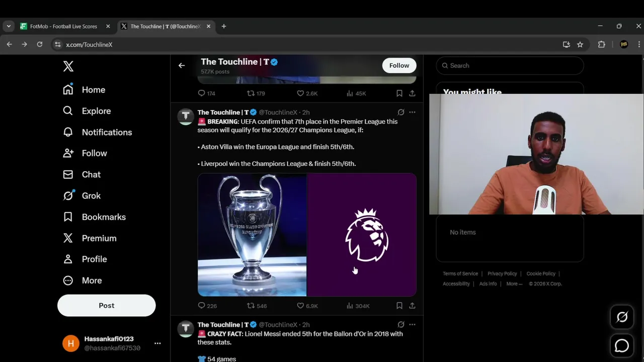Open the Premier League logo image
This screenshot has width=644, height=362.
(362, 235)
